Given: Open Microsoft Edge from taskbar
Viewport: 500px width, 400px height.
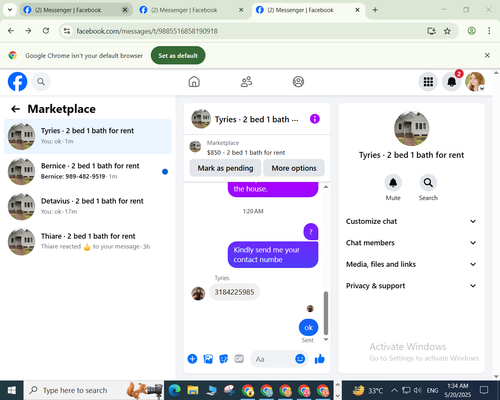Looking at the screenshot, I should pos(175,390).
